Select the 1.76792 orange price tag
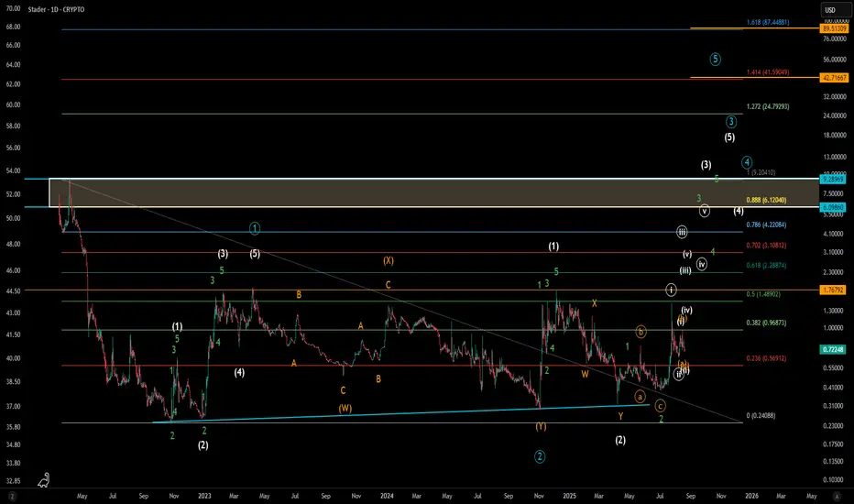Viewport: 854px width, 504px height. (x=833, y=290)
